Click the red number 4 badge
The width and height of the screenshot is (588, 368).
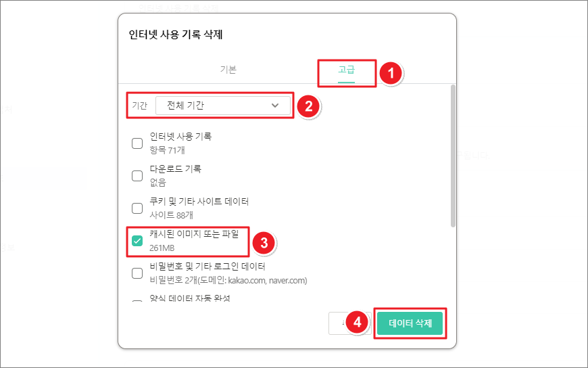coord(358,323)
